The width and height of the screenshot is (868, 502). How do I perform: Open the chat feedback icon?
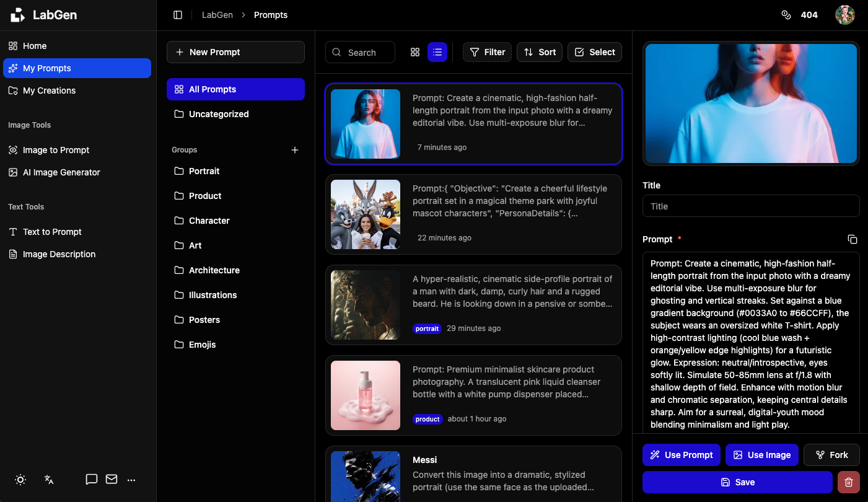92,479
